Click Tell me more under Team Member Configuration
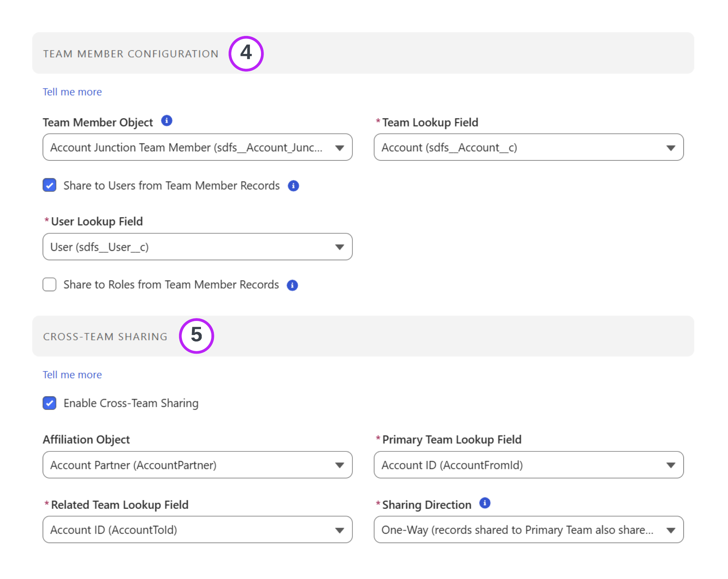 72,92
